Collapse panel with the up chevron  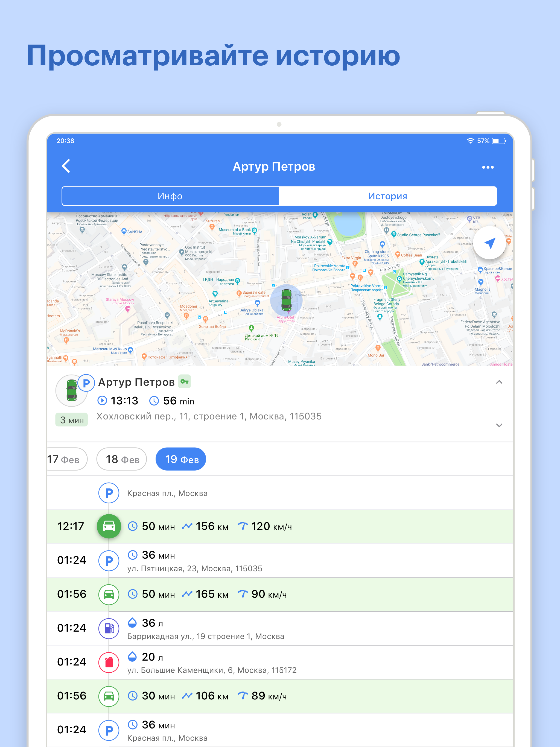click(499, 382)
